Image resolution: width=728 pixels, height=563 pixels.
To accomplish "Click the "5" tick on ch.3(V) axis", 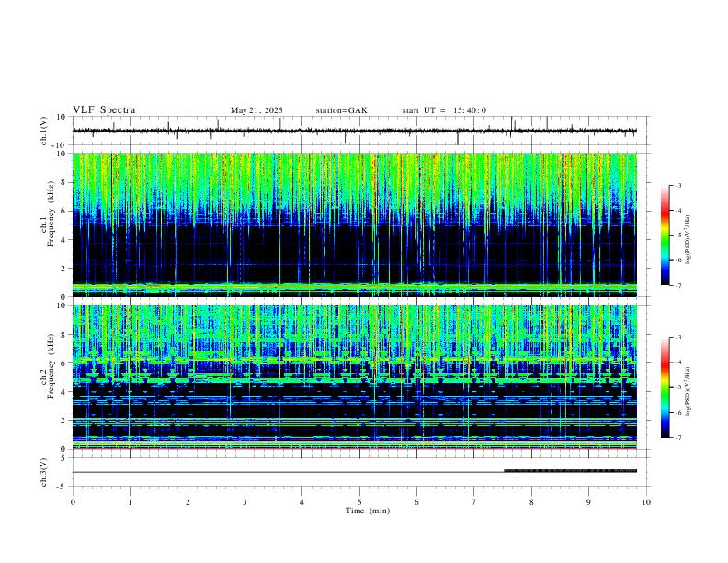I will (64, 458).
